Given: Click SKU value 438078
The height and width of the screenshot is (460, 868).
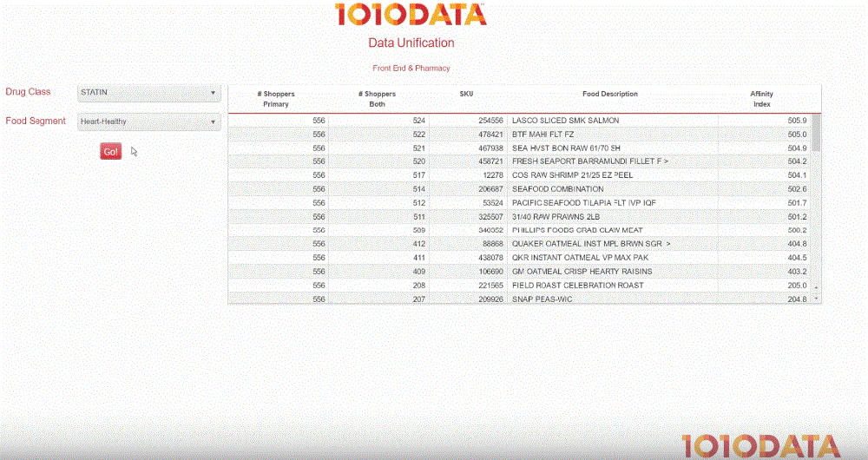Looking at the screenshot, I should pyautogui.click(x=490, y=258).
